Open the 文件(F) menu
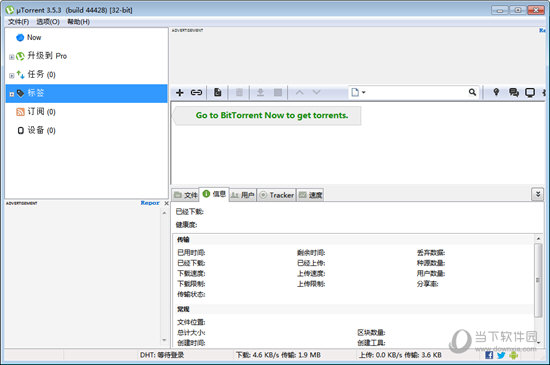 click(x=18, y=22)
